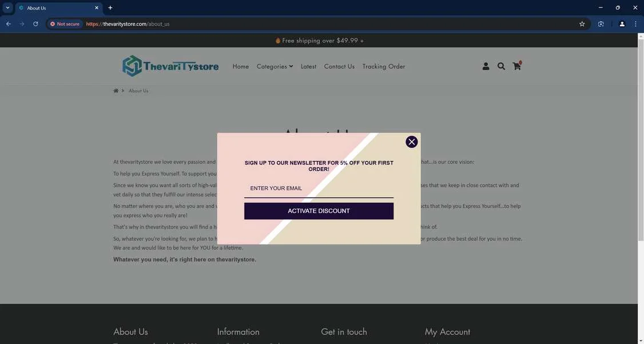Open the user account icon
The width and height of the screenshot is (644, 344).
click(486, 66)
